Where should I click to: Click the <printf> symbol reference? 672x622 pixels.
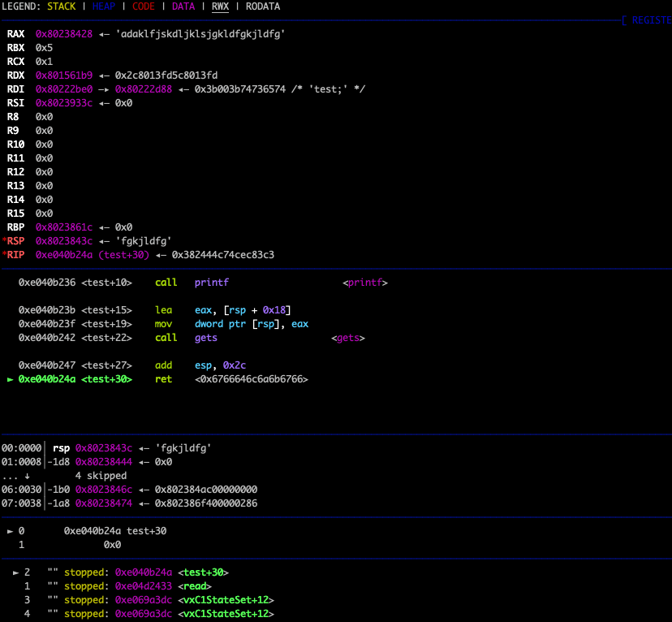[365, 283]
